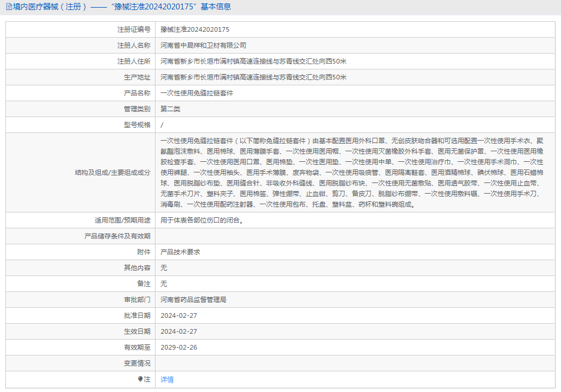Click the 生效日期 label

(137, 331)
